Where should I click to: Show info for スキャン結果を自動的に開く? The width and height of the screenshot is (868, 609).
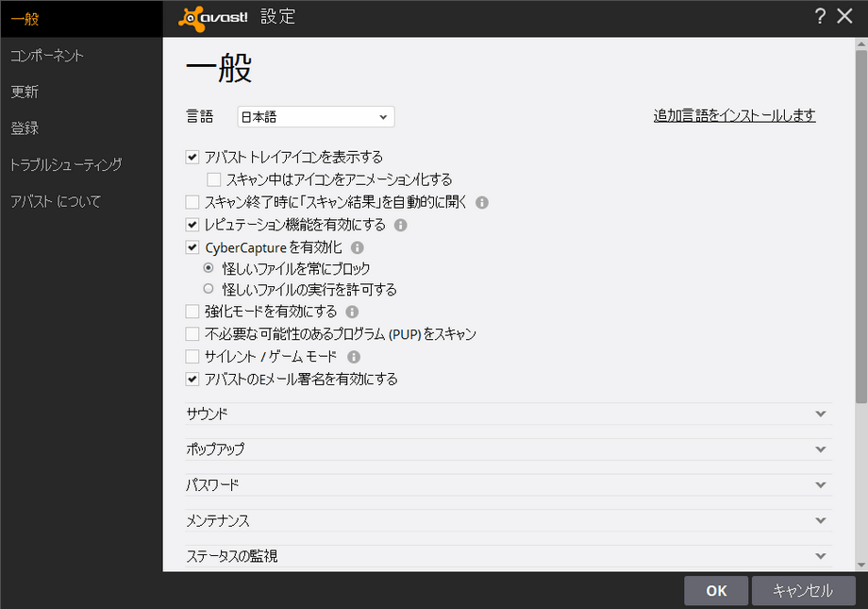[482, 203]
